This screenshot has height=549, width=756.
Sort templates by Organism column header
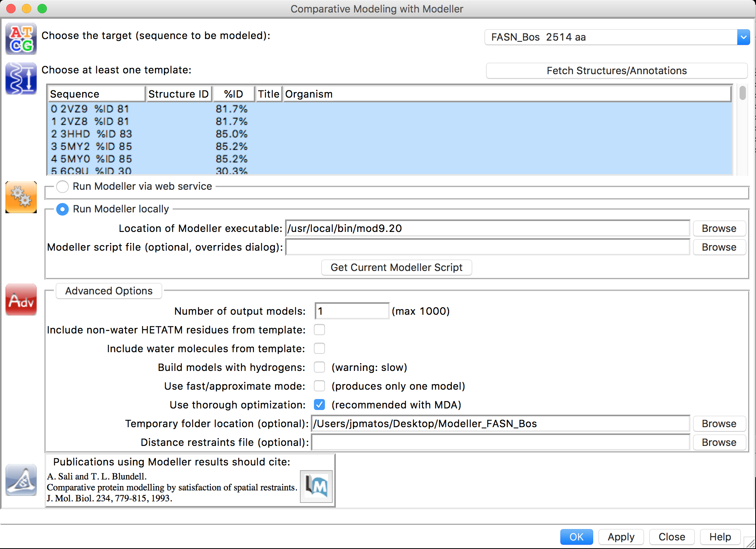click(507, 94)
